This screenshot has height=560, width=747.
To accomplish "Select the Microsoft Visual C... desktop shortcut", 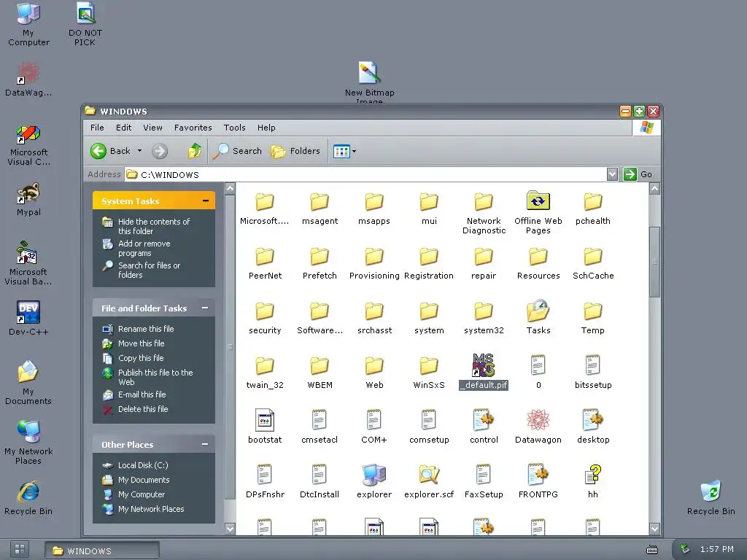I will [28, 146].
